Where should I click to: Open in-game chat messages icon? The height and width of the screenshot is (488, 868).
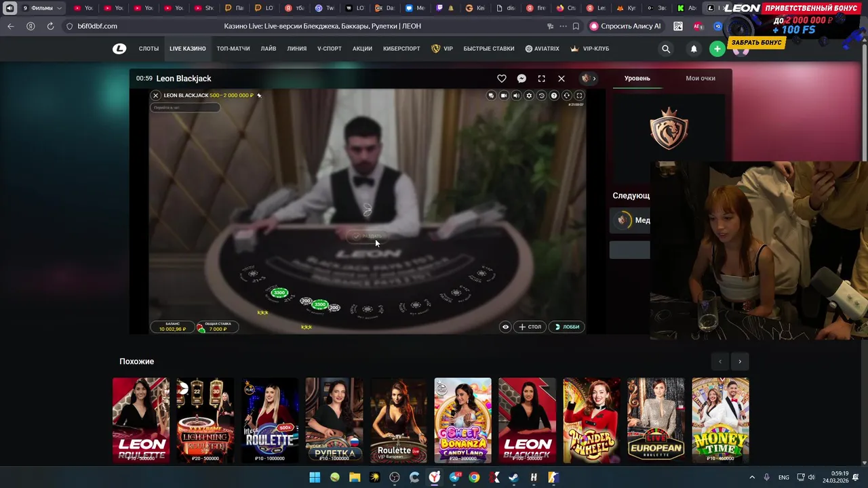click(491, 96)
